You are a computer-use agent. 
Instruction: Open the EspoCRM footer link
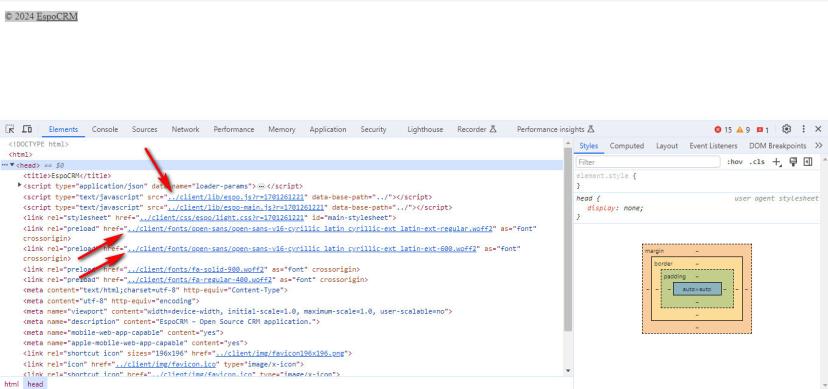click(x=57, y=16)
